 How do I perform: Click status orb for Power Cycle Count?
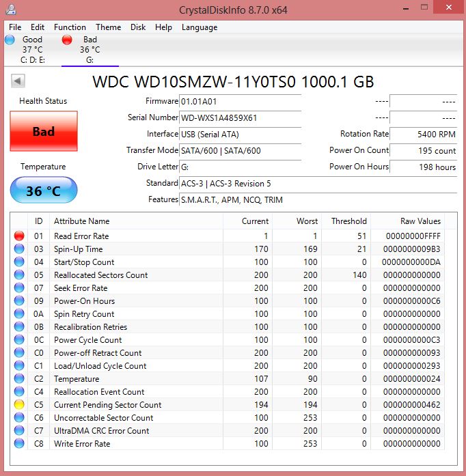[19, 339]
